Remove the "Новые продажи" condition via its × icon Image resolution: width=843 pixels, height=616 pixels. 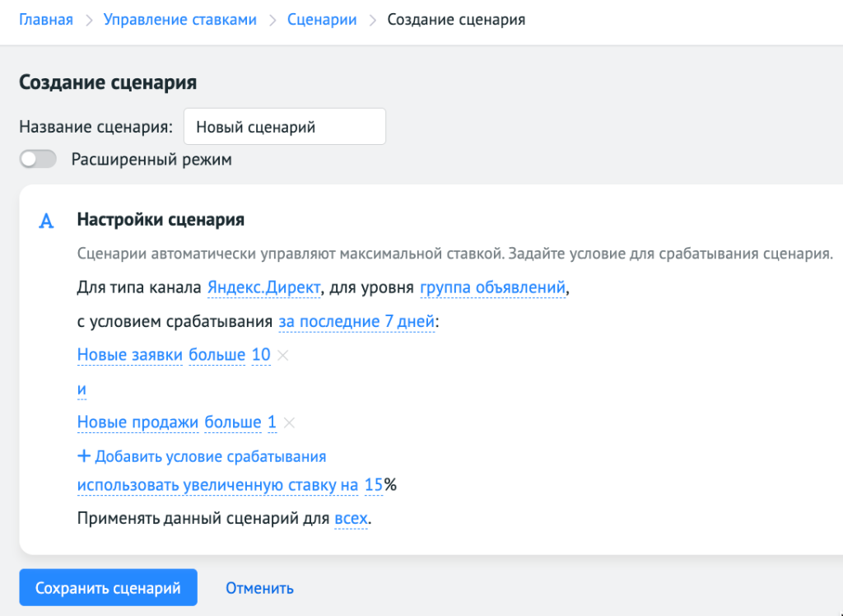click(x=289, y=422)
